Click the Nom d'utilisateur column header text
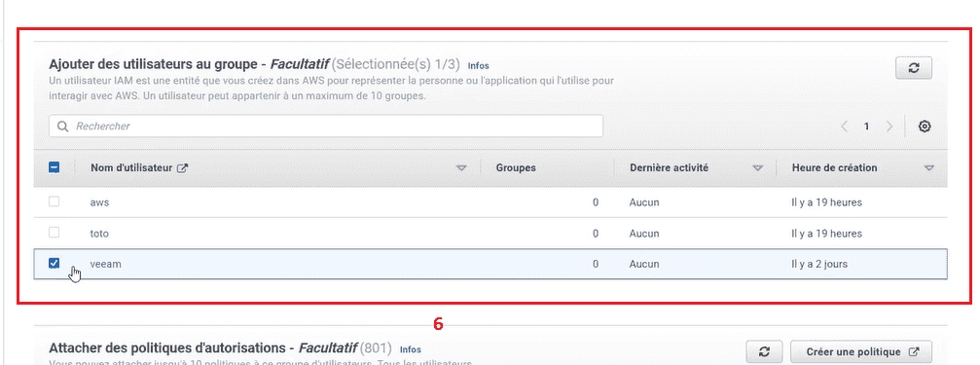This screenshot has width=980, height=365. tap(131, 168)
